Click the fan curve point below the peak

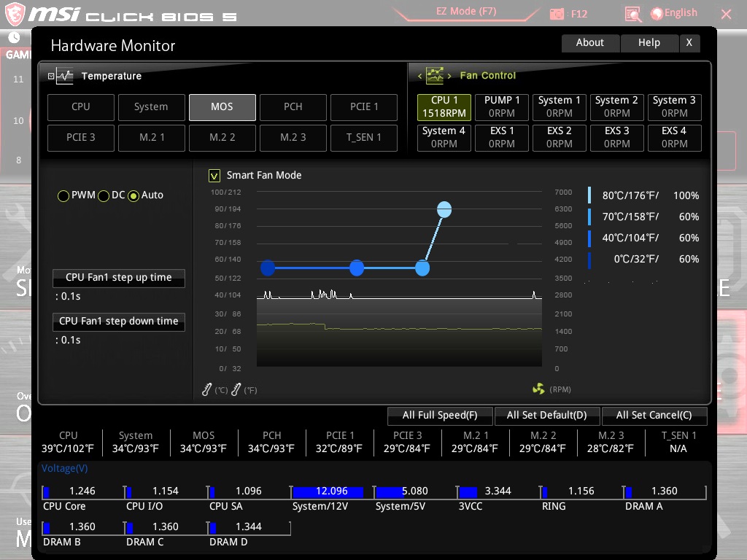(422, 268)
